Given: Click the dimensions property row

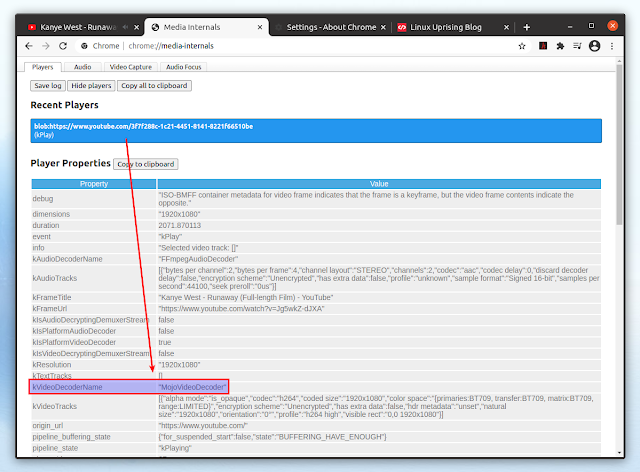Looking at the screenshot, I should point(316,214).
